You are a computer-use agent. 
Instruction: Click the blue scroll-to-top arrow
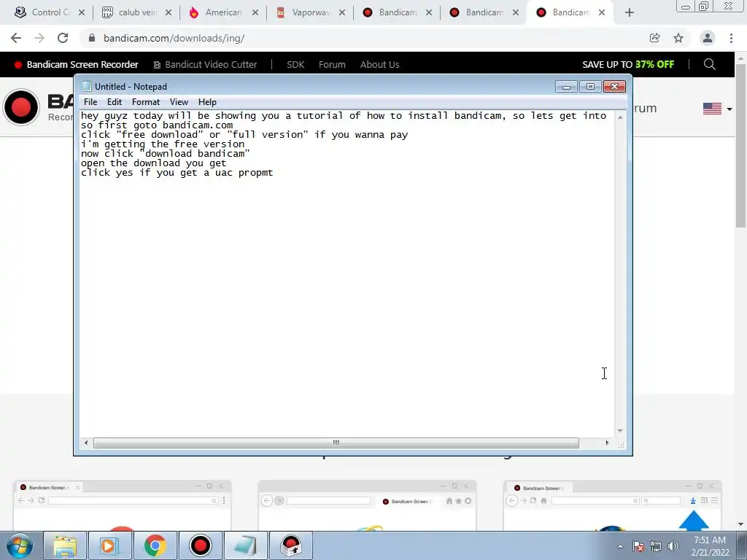[x=694, y=519]
